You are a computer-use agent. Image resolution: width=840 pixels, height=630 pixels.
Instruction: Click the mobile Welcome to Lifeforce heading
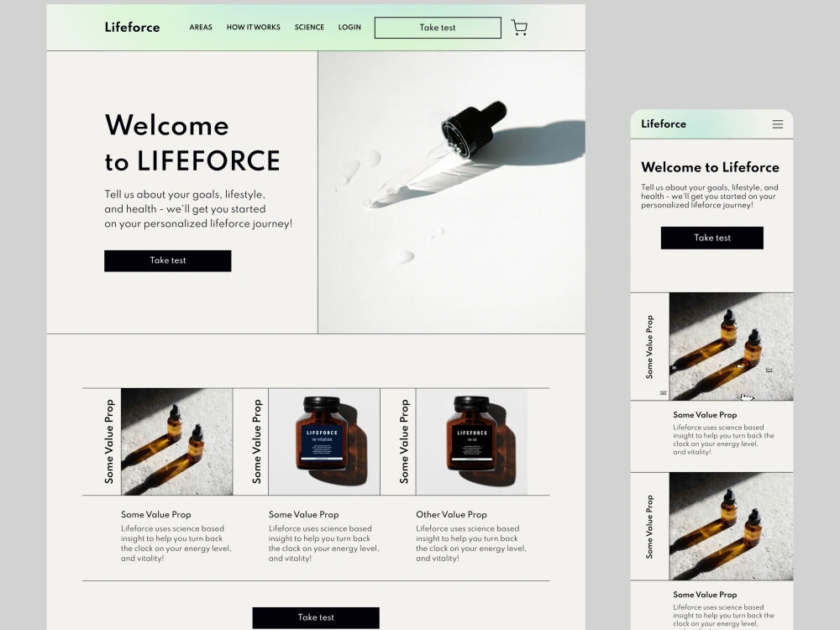pos(710,167)
